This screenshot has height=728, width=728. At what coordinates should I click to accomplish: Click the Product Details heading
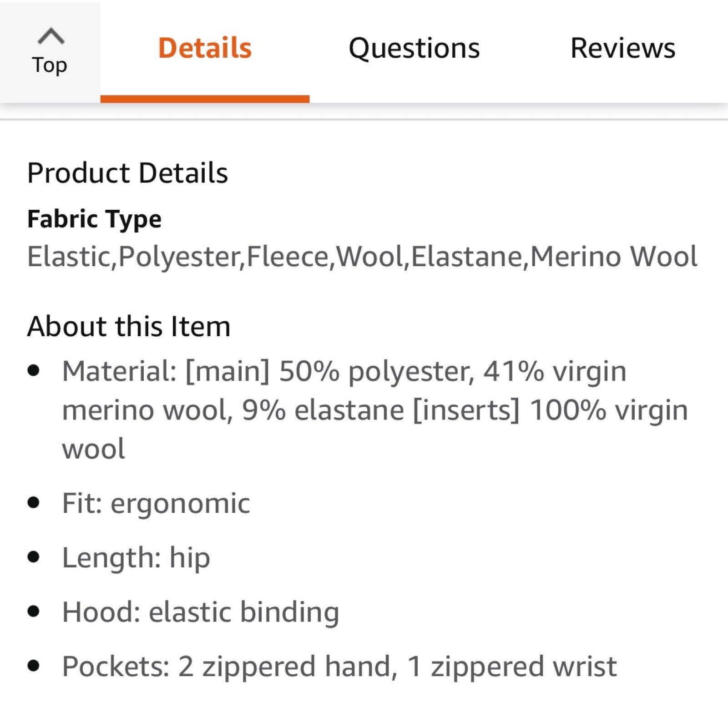pyautogui.click(x=127, y=173)
